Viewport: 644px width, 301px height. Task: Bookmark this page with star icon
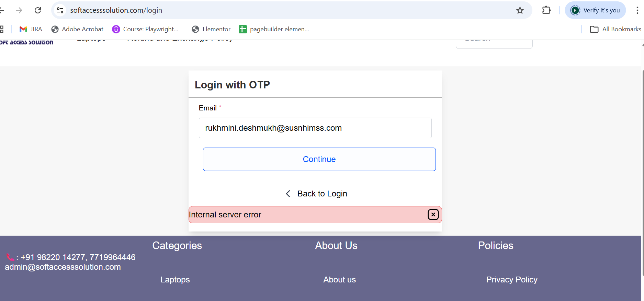[520, 10]
